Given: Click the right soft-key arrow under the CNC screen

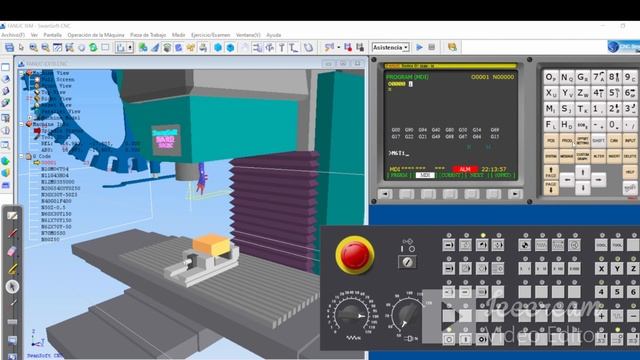Looking at the screenshot, I should tap(515, 194).
